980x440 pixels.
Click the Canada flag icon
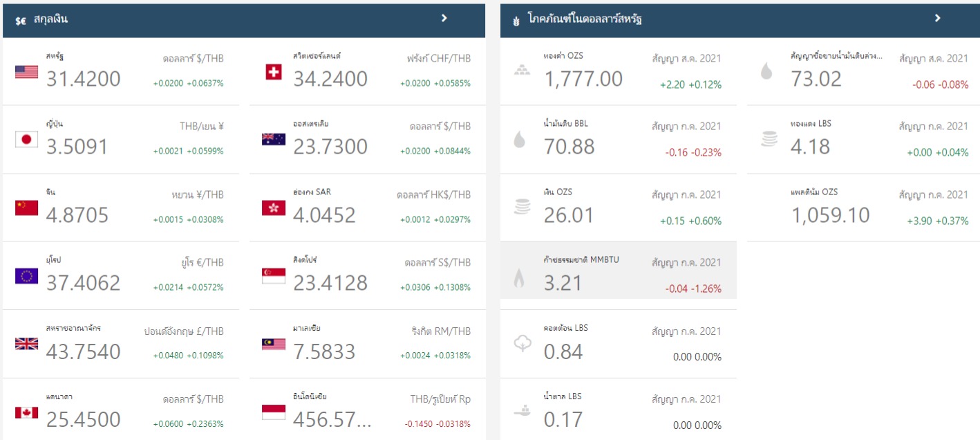click(26, 412)
